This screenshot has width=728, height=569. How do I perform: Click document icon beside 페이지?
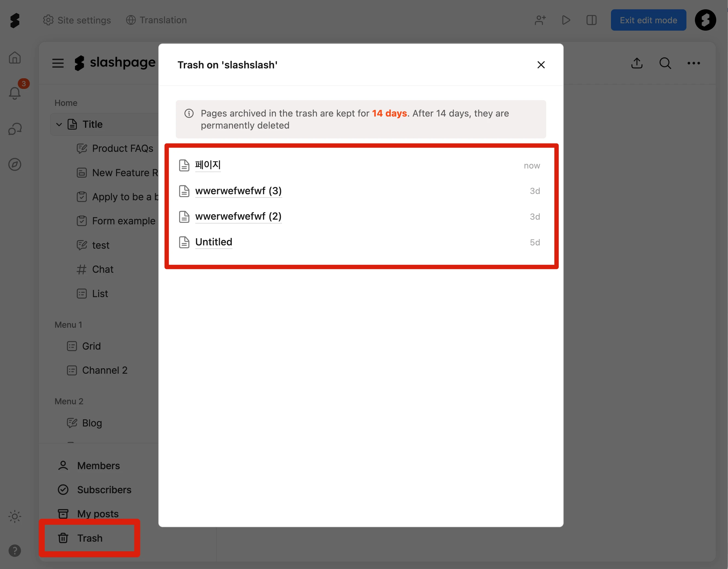[184, 165]
